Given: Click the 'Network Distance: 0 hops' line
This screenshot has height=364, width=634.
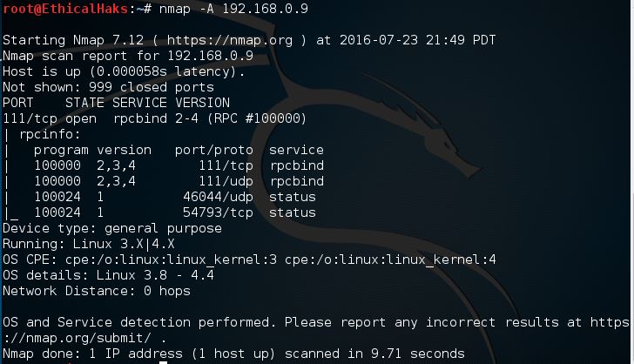Looking at the screenshot, I should pyautogui.click(x=97, y=291).
